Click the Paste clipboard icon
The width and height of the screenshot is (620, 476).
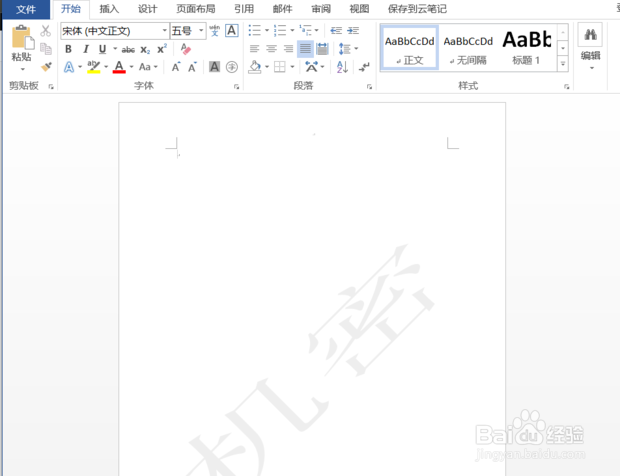(23, 37)
